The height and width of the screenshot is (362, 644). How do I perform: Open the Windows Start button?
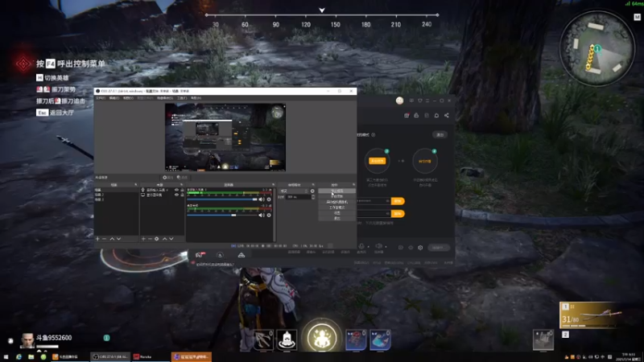coord(6,357)
